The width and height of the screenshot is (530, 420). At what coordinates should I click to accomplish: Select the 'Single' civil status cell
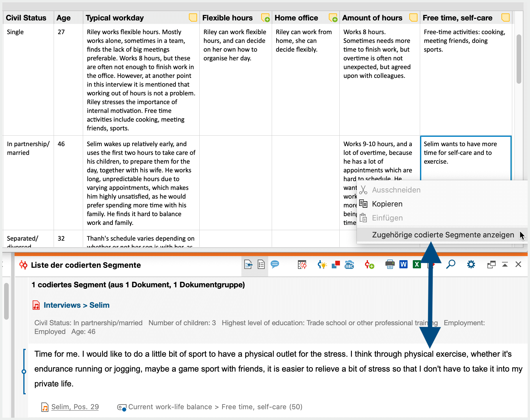(x=28, y=80)
